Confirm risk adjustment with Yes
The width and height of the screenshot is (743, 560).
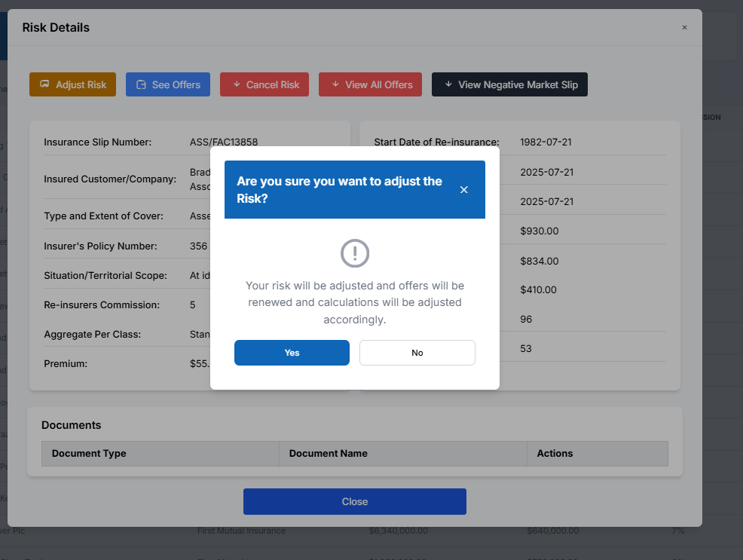[292, 353]
